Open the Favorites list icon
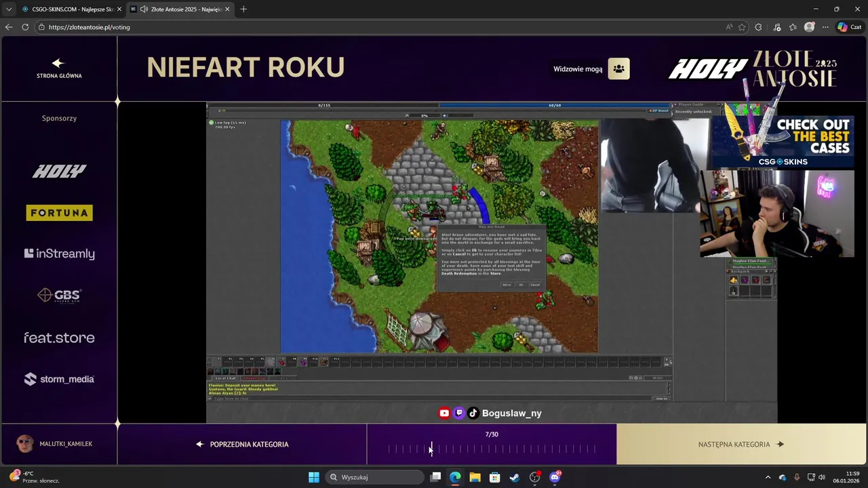This screenshot has width=868, height=488. point(793,27)
